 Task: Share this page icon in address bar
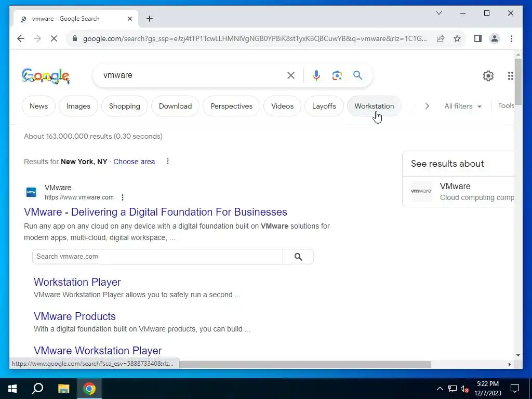pos(441,38)
